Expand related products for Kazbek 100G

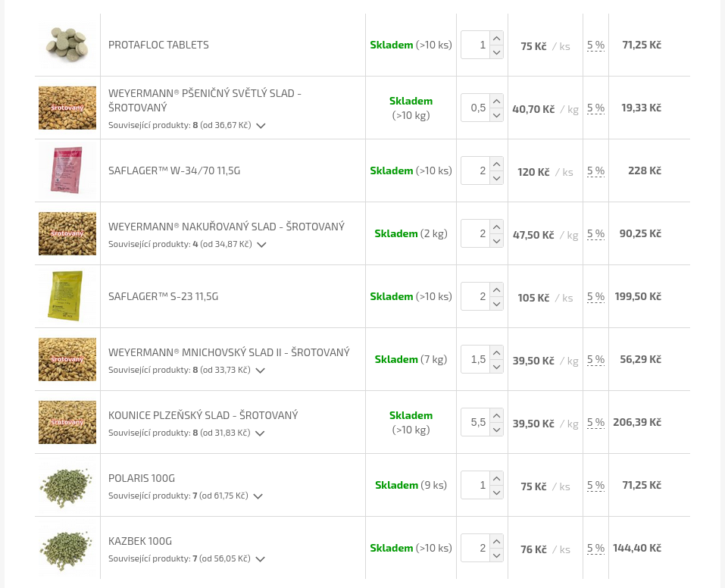pos(260,559)
